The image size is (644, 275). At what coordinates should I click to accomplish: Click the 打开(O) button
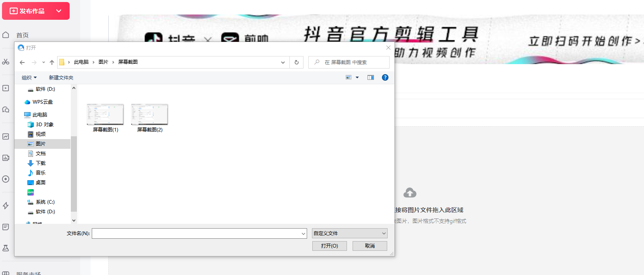(x=330, y=246)
